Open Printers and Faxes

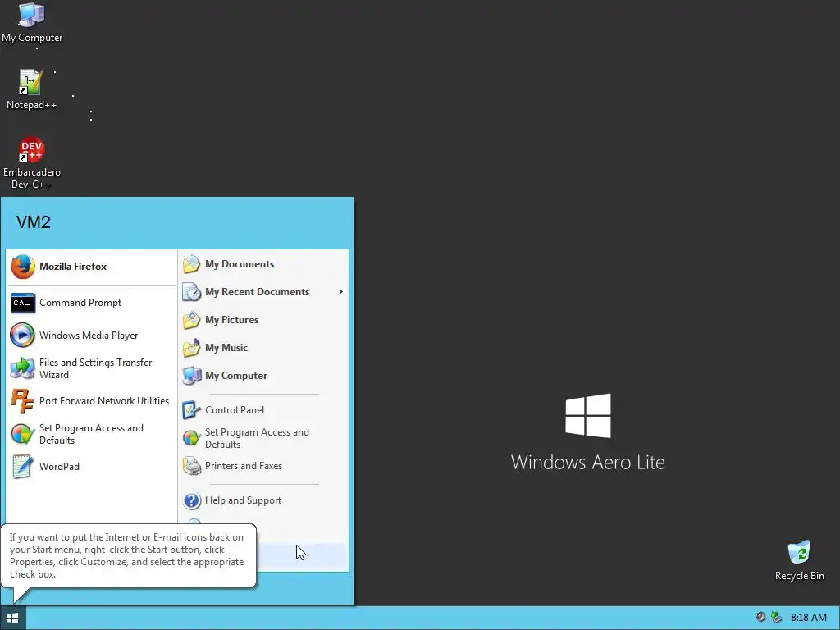tap(263, 466)
